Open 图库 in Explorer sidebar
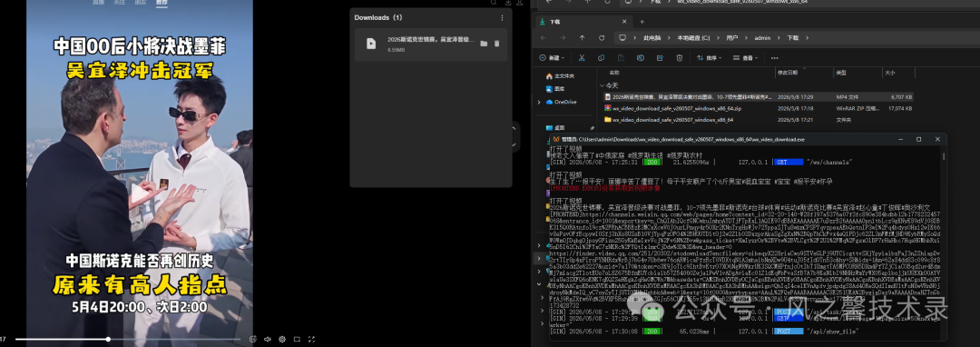980x347 pixels. point(555,89)
